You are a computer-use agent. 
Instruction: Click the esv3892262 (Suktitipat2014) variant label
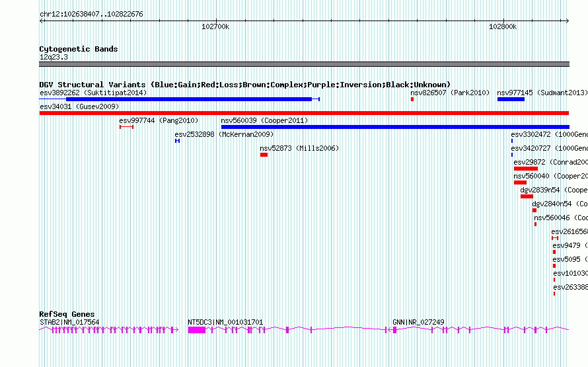pos(93,93)
